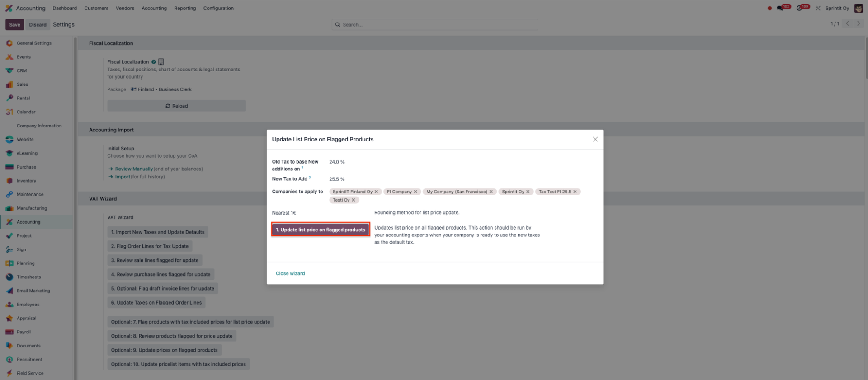Click Update list price on flagged products button
Viewport: 868px width, 380px height.
pyautogui.click(x=321, y=230)
